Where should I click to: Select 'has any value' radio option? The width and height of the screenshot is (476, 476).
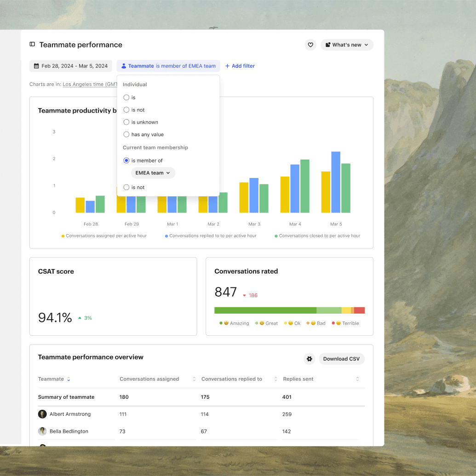[126, 134]
